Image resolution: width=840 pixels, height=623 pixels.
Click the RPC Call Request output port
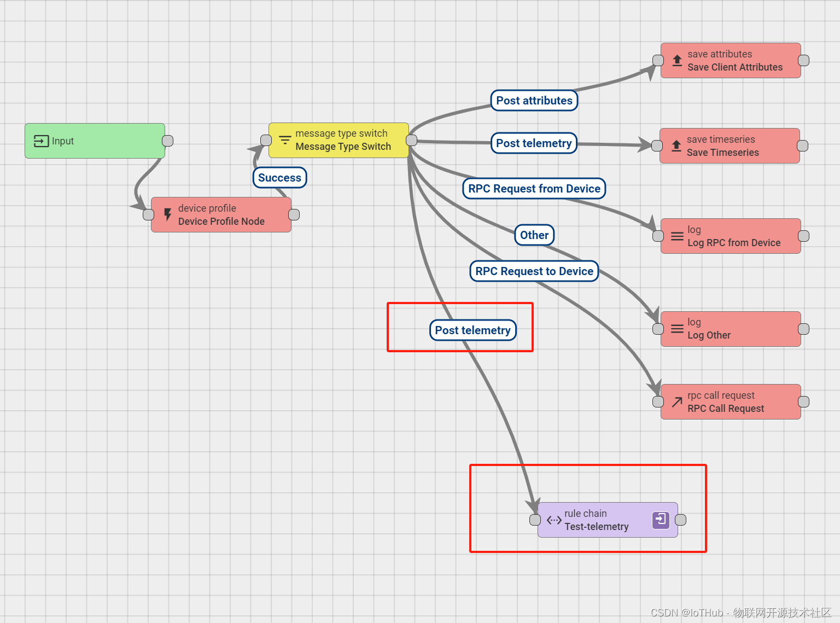point(804,401)
